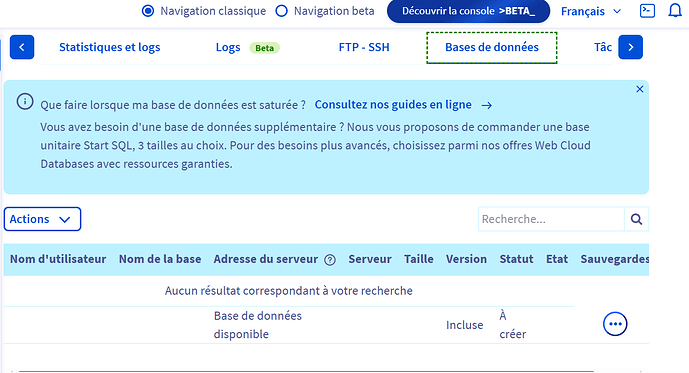Select Navigation classique radio
The image size is (689, 373).
pos(148,11)
